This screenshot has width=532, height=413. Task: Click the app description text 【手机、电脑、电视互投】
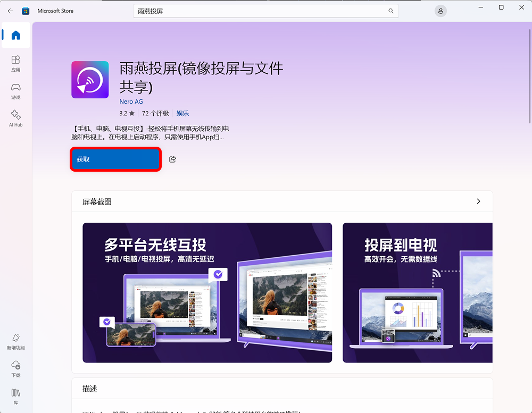(150, 132)
